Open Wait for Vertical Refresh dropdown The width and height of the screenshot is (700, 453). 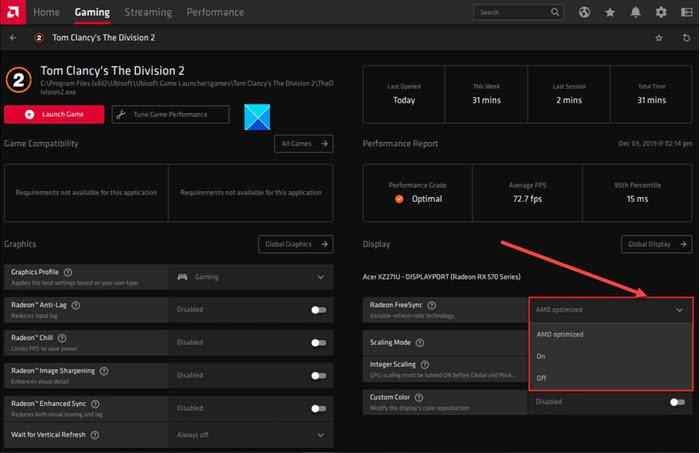(x=251, y=435)
